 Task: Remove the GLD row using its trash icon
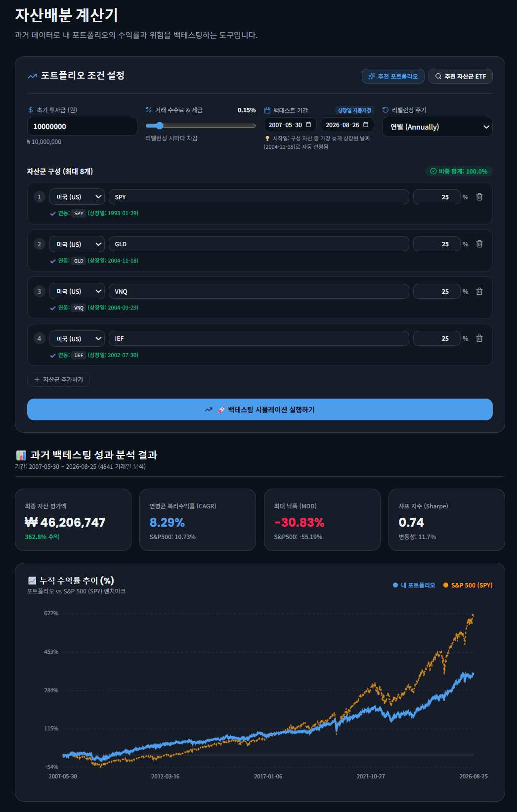pyautogui.click(x=479, y=244)
